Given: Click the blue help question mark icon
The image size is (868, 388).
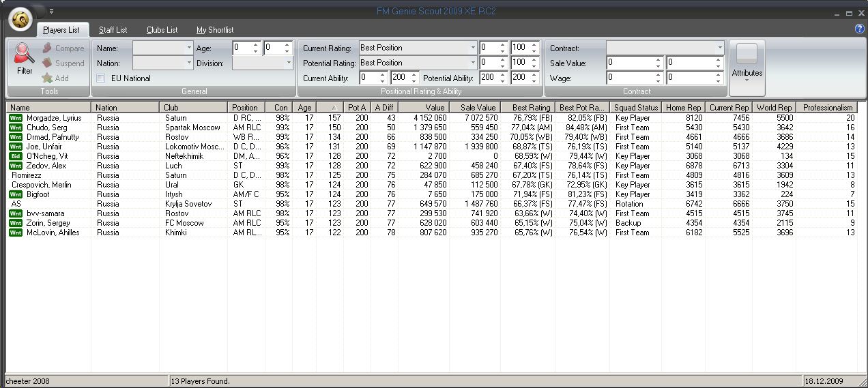Looking at the screenshot, I should pos(859,29).
